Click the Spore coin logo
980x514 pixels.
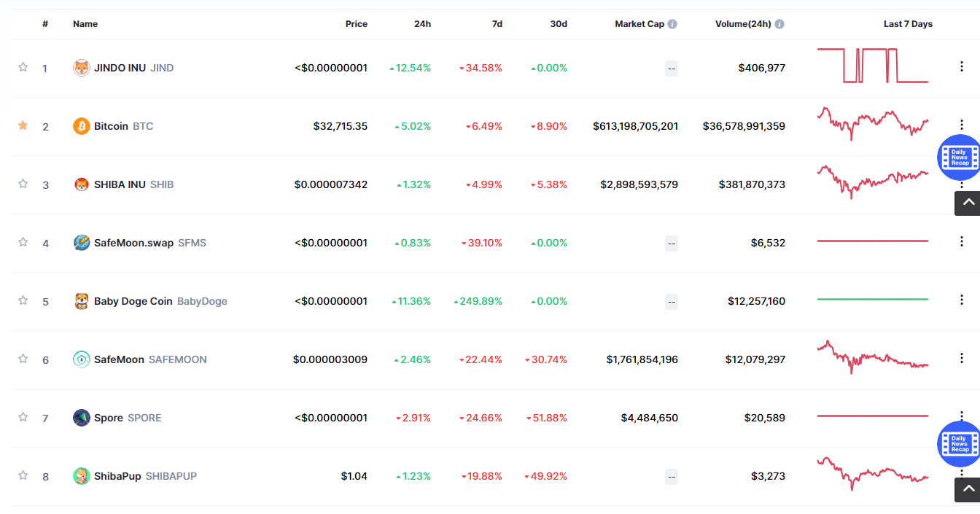pos(82,418)
